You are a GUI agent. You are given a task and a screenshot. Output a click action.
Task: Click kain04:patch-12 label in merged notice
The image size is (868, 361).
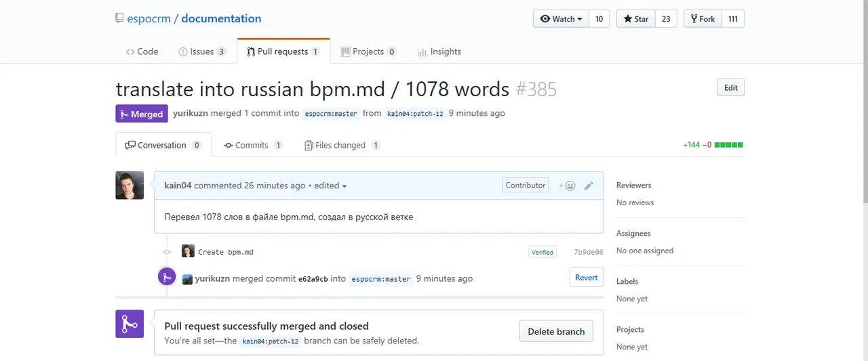click(x=271, y=341)
